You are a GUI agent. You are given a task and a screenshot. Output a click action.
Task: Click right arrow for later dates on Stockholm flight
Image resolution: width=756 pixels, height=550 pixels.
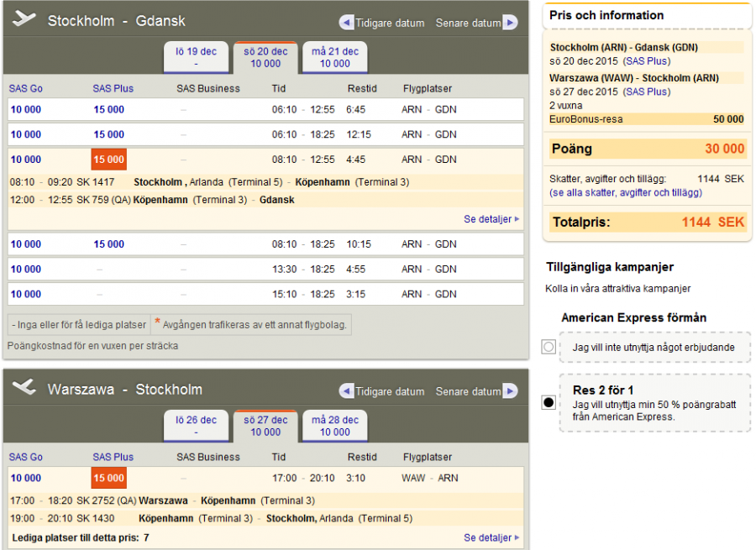(x=510, y=23)
